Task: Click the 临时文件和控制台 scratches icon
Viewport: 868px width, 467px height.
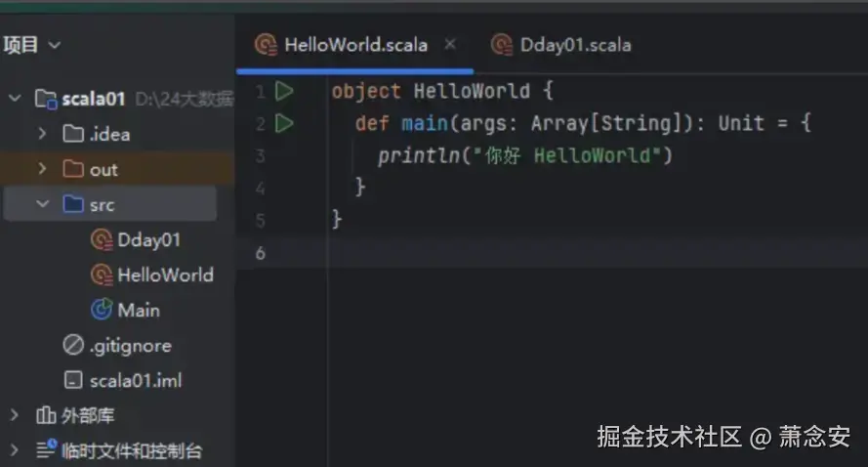Action: (x=47, y=449)
